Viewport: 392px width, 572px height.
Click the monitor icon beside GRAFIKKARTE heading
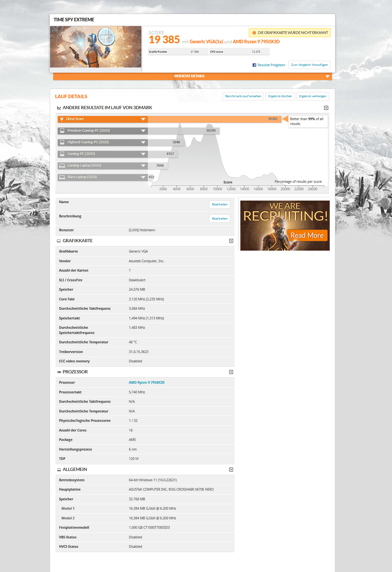click(59, 241)
